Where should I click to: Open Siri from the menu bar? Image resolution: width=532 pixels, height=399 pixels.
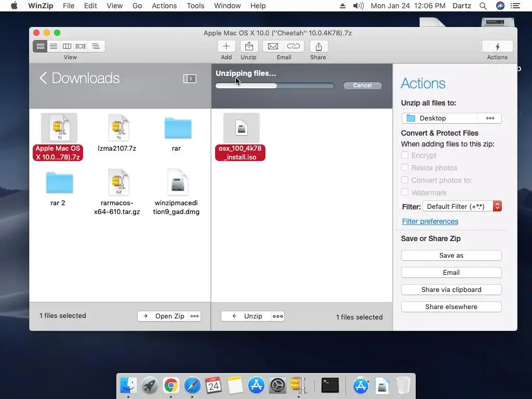pos(500,6)
